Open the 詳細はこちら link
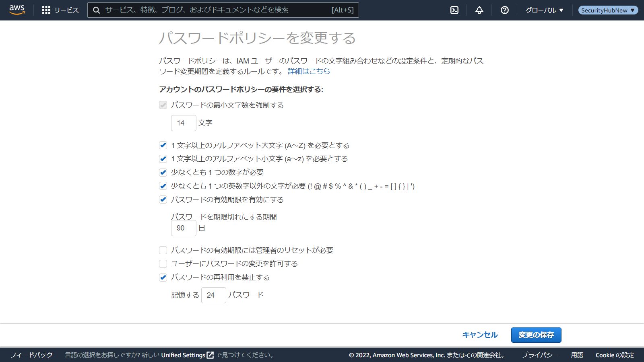Image resolution: width=644 pixels, height=362 pixels. click(x=309, y=71)
